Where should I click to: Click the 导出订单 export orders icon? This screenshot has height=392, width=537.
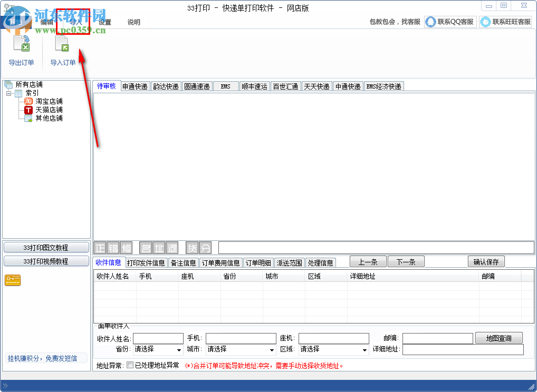pos(22,44)
